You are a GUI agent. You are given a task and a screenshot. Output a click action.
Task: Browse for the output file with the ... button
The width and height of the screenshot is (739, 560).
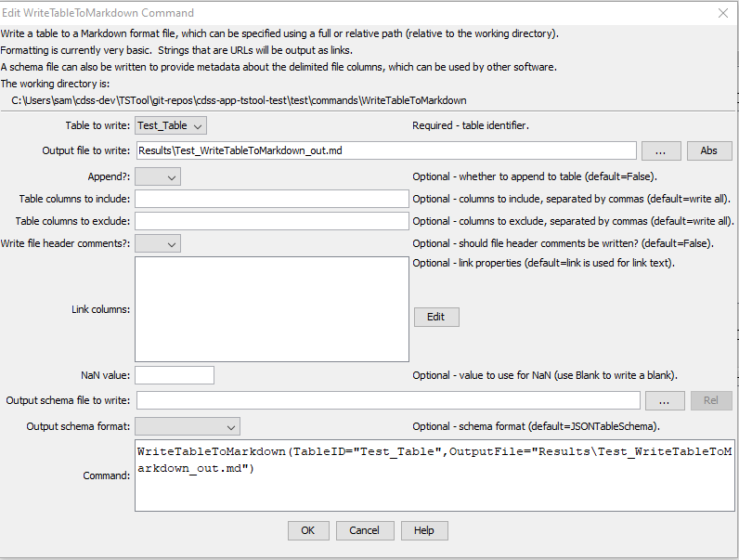point(661,150)
